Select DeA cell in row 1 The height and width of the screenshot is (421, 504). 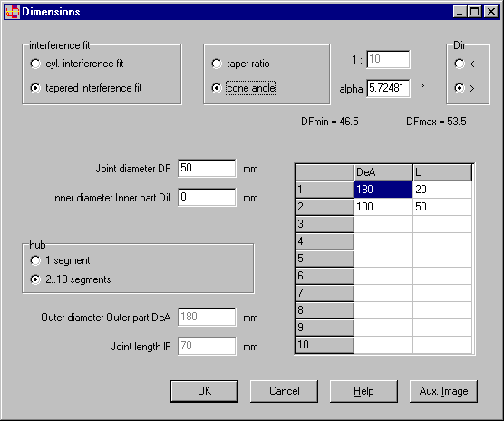coord(383,190)
